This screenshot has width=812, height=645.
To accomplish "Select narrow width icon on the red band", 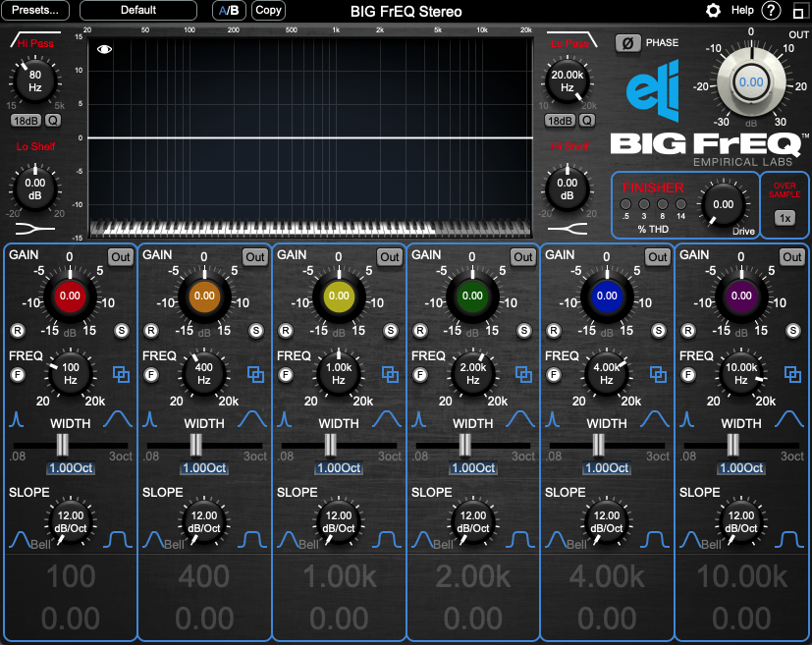I will pos(16,419).
